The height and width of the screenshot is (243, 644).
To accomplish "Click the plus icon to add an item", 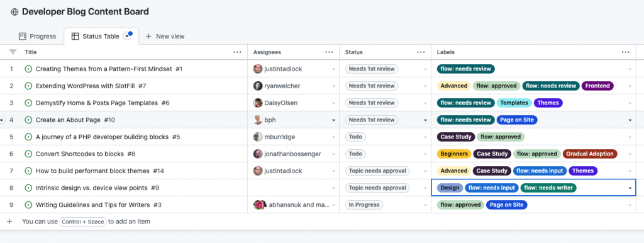I will [9, 221].
